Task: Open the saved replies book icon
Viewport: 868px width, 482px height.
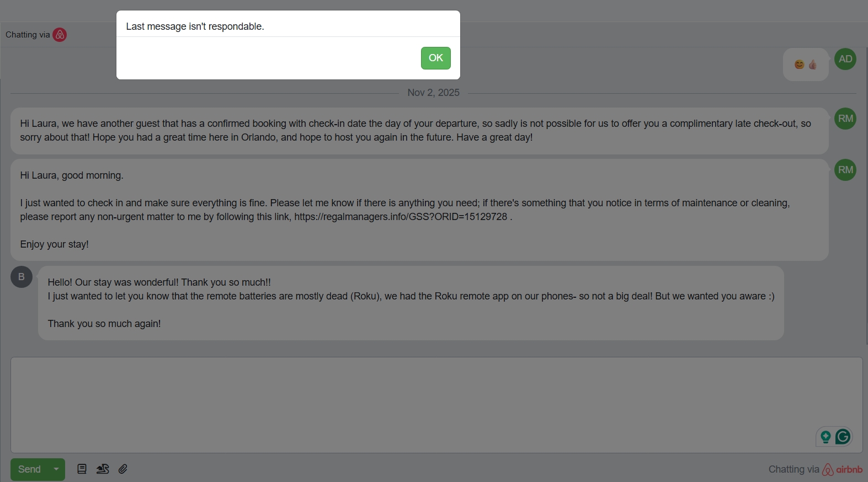Action: coord(82,469)
